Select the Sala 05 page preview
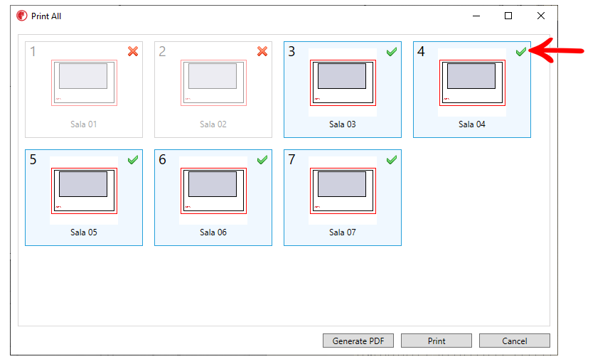 84,191
